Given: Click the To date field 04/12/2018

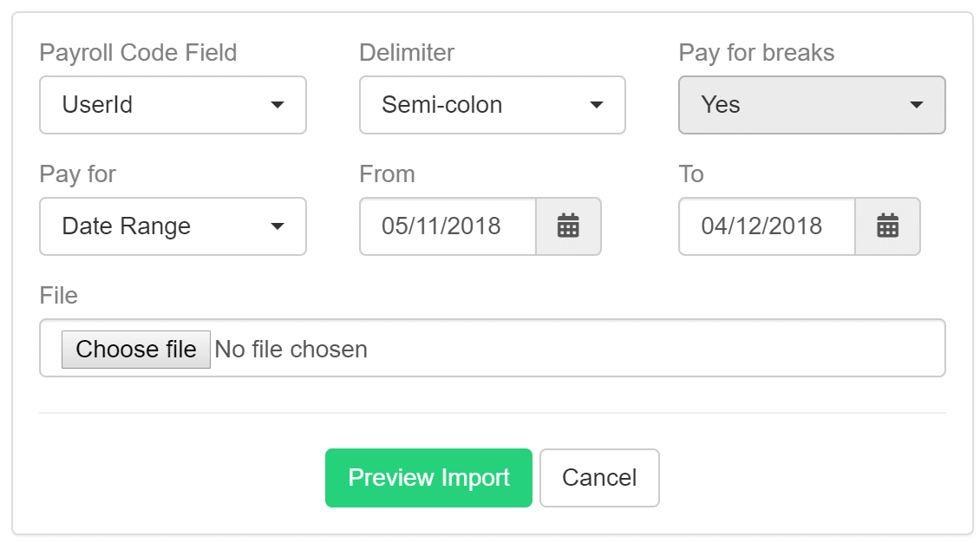Looking at the screenshot, I should (x=767, y=226).
